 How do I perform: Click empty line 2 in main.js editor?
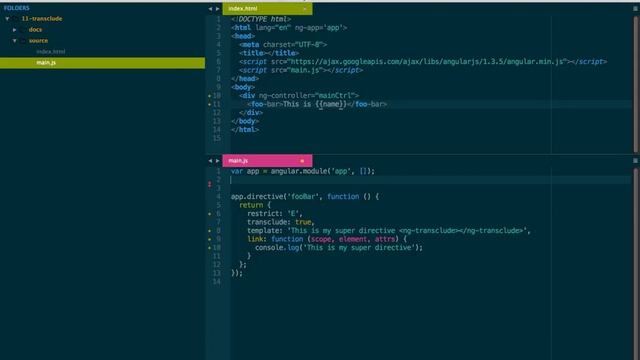click(431, 180)
